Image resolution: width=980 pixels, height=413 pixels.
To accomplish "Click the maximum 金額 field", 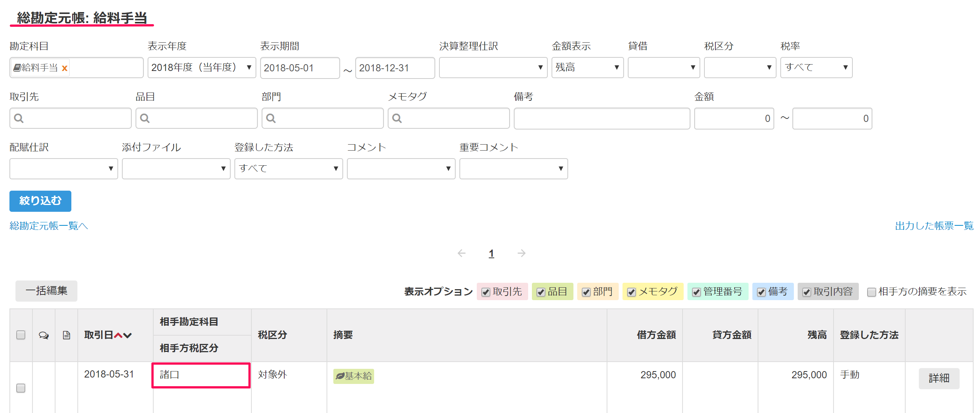I will point(832,119).
